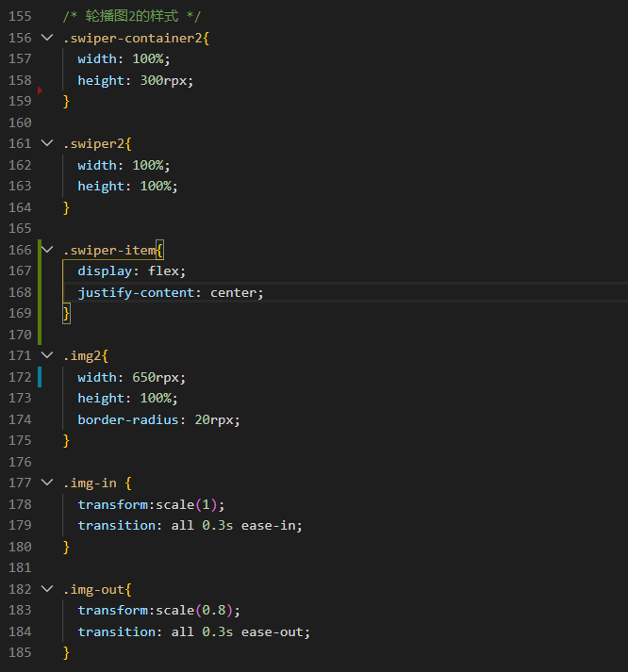Click the red marker beside line 158

click(40, 90)
